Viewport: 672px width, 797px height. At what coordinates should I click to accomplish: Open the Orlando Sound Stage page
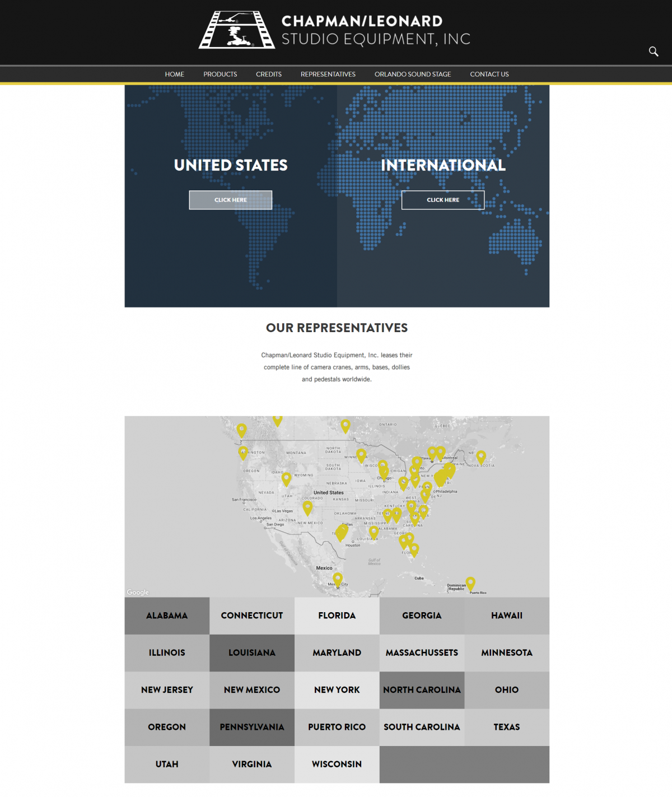pyautogui.click(x=413, y=74)
